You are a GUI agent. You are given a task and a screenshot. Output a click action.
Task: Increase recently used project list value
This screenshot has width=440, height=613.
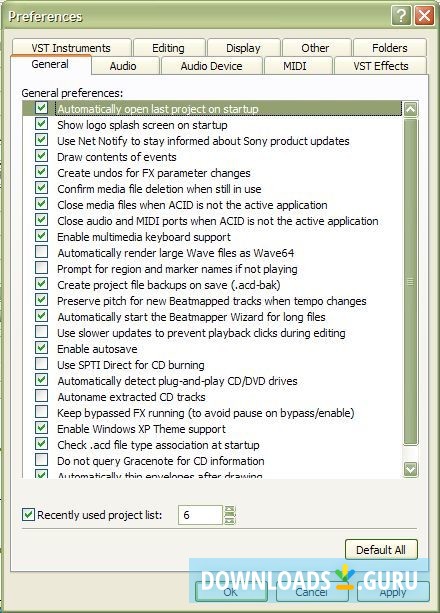[230, 510]
